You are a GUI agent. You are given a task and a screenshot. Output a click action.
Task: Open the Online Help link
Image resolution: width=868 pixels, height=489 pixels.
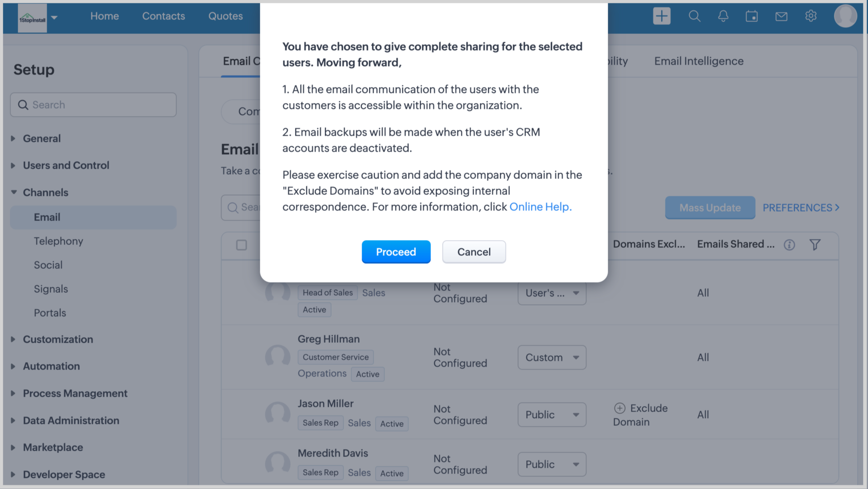(x=540, y=207)
